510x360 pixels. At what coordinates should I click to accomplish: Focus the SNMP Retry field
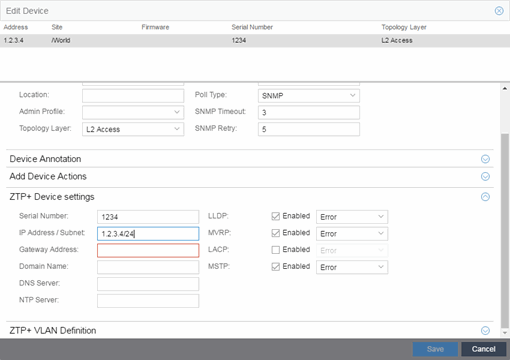tap(309, 129)
